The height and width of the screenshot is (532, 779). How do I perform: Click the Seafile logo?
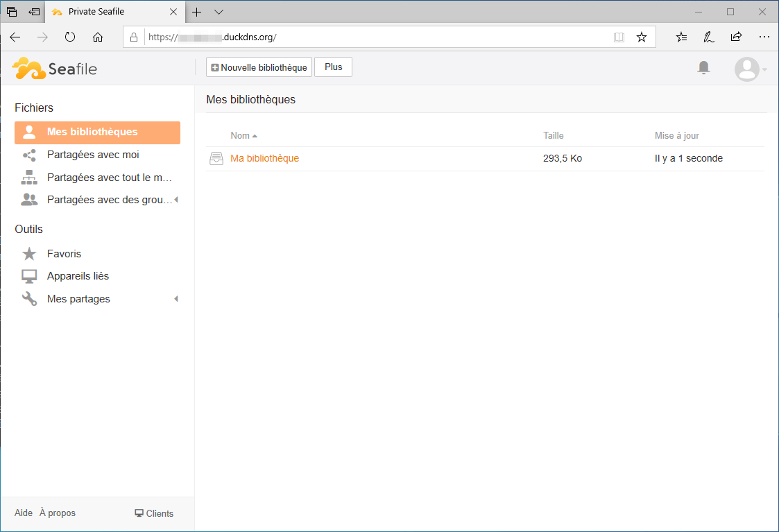[54, 69]
